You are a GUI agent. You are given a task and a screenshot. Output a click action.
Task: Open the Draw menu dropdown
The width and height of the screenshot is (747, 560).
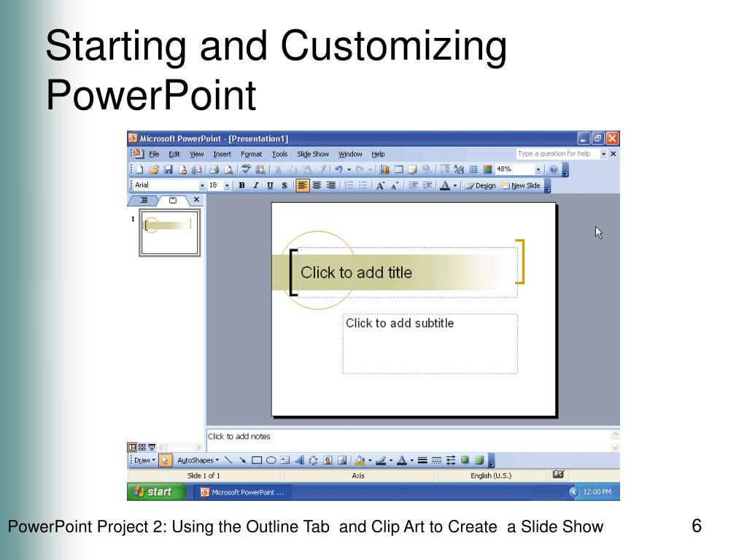tap(145, 461)
